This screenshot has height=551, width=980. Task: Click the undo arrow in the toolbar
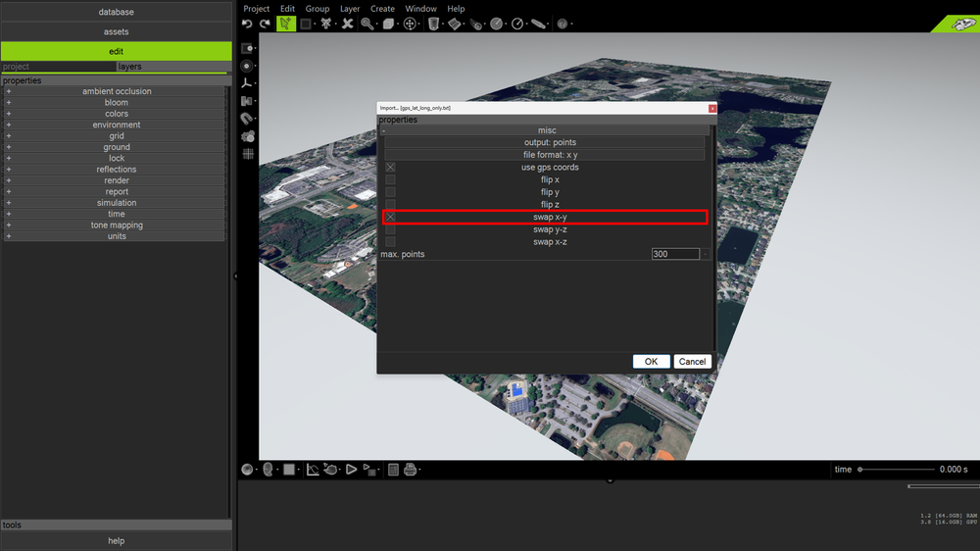(248, 24)
